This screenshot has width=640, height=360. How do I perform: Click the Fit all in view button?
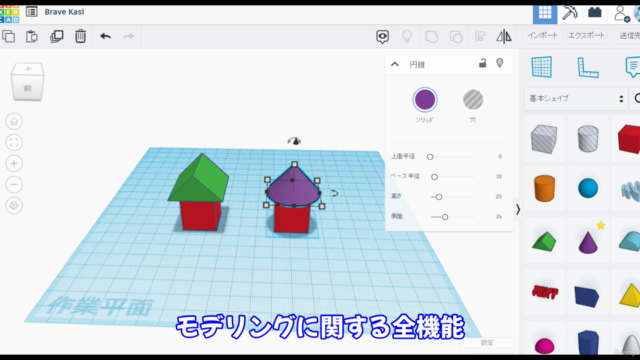14,142
